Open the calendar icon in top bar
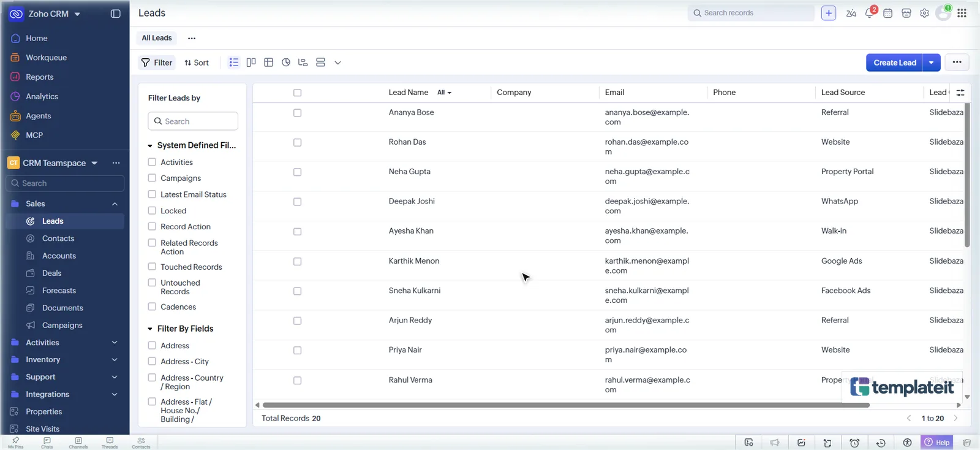 (x=888, y=13)
